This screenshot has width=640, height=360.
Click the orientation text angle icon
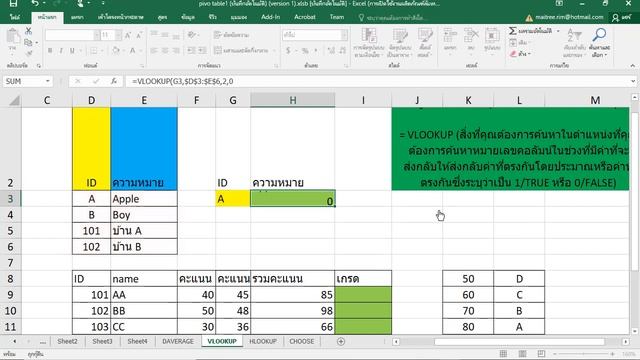pyautogui.click(x=191, y=35)
